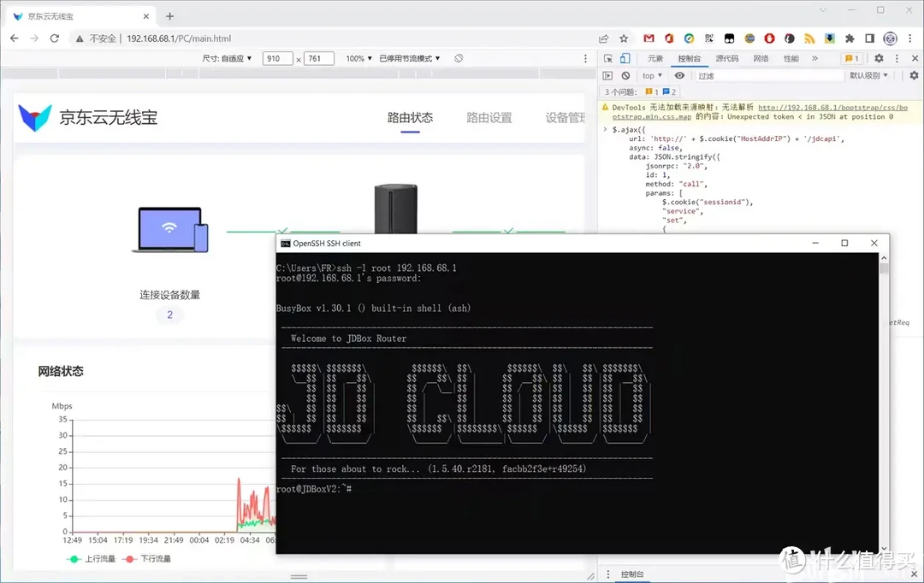Viewport: 924px width, 583px height.
Task: Switch to the 网络 DevTools tab
Action: (761, 58)
